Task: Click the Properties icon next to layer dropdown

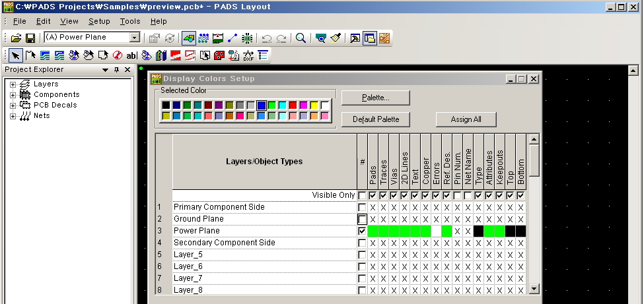Action: [155, 38]
